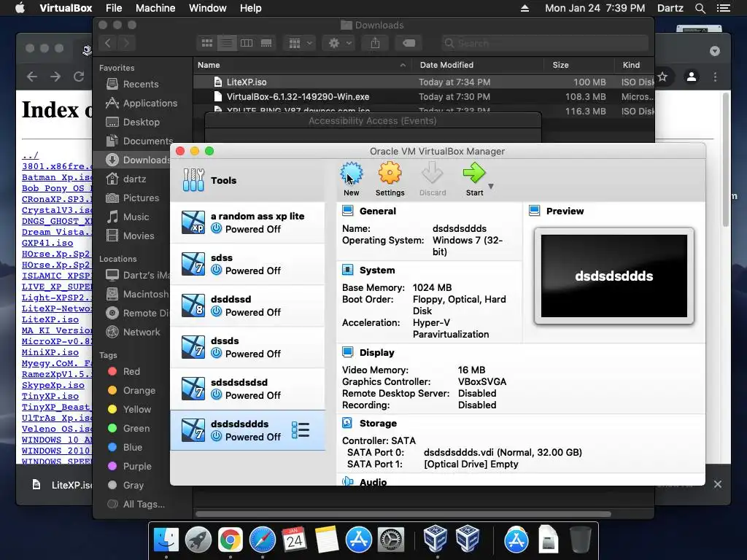This screenshot has height=560, width=747.
Task: Select the Tools item in VirtualBox
Action: point(248,180)
